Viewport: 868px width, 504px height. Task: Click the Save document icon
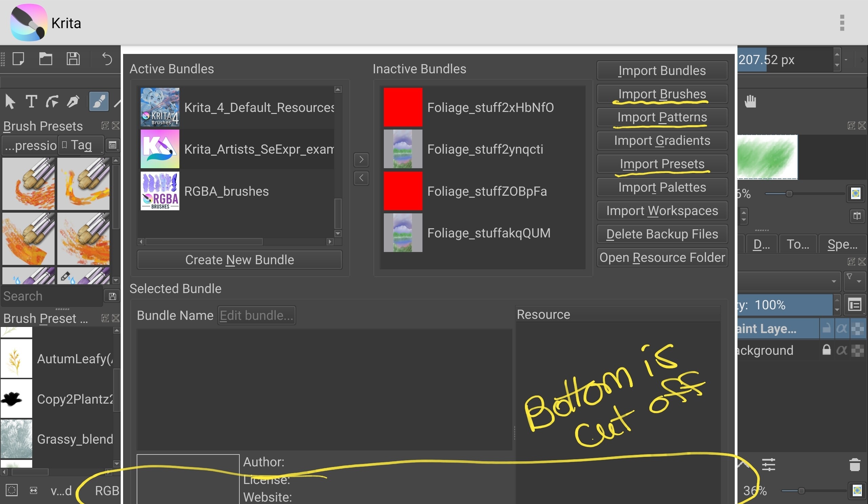pyautogui.click(x=73, y=59)
